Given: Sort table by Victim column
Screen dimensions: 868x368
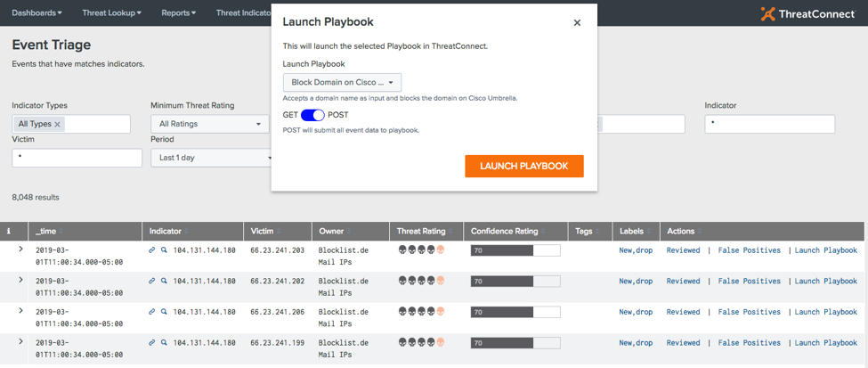Looking at the screenshot, I should pyautogui.click(x=264, y=231).
